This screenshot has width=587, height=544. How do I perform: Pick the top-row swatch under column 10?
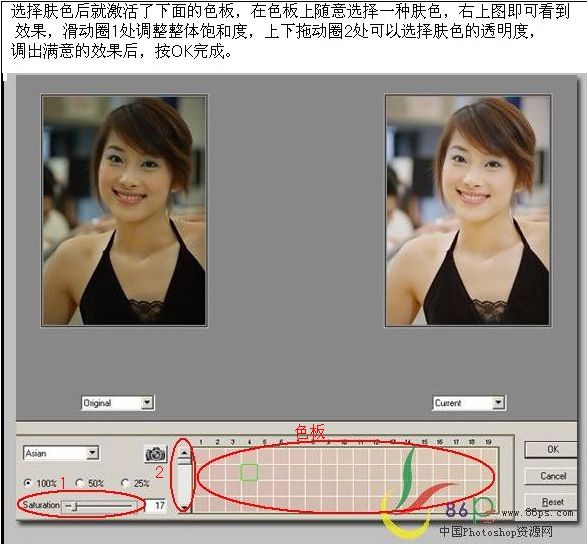click(x=345, y=456)
